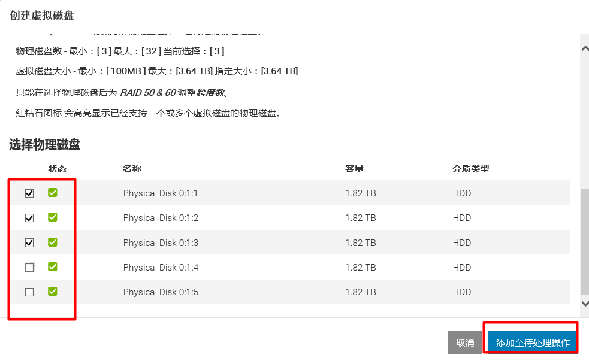The width and height of the screenshot is (589, 364).
Task: Uncheck Physical Disk 0:1:2 selection box
Action: (x=29, y=217)
